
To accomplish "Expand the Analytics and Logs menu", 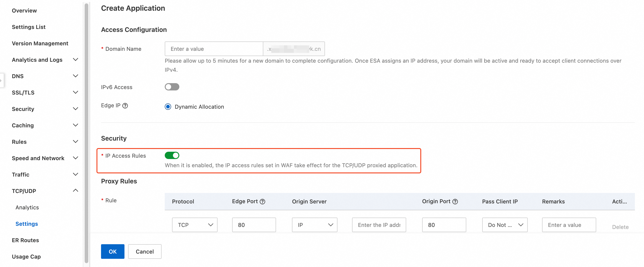I will 75,59.
